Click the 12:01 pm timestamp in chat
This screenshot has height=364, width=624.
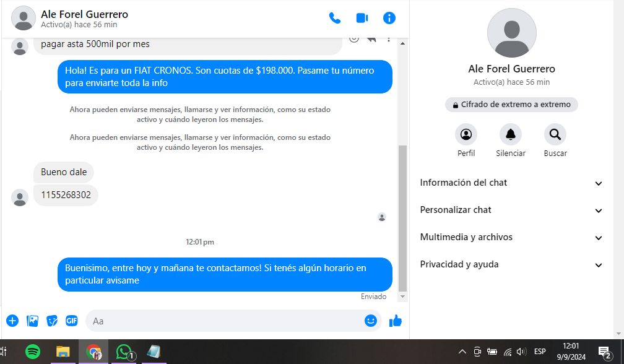tap(200, 242)
